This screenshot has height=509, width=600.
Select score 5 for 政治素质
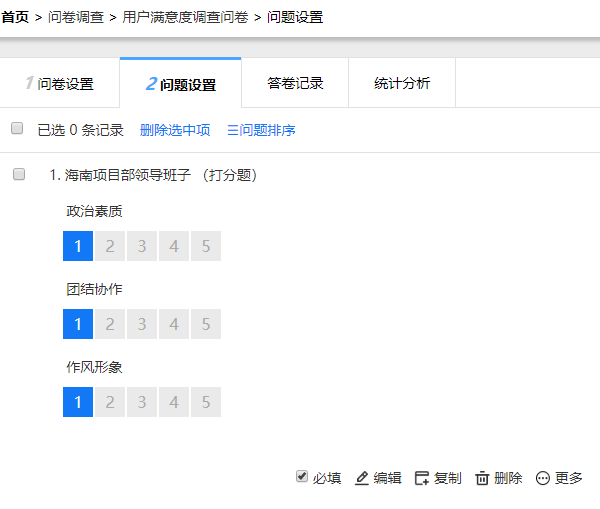click(x=206, y=246)
